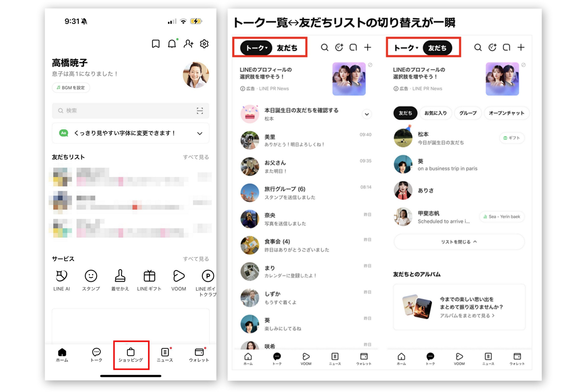Image resolution: width=588 pixels, height=392 pixels.
Task: Tap ニュース tab in left phone bottom bar
Action: tap(165, 356)
